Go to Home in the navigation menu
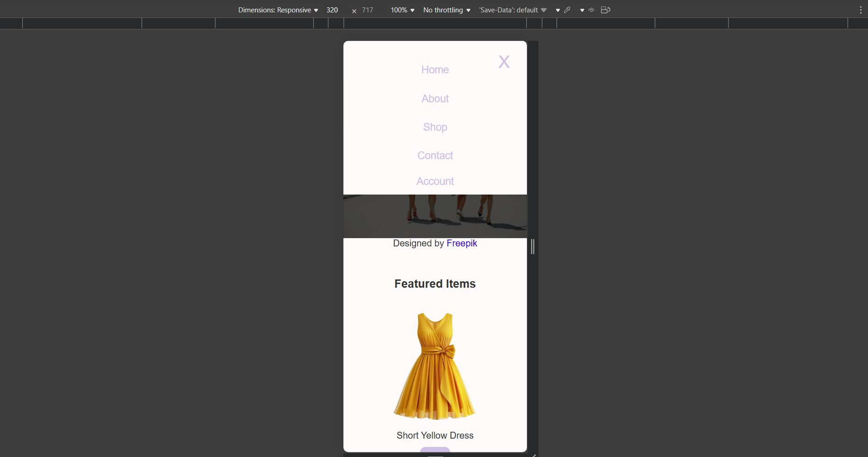868x457 pixels. 435,70
